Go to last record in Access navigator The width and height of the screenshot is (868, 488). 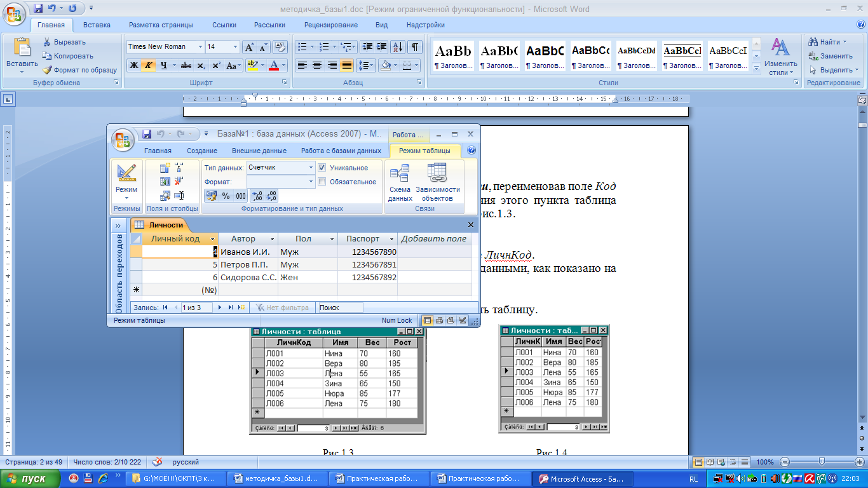pos(230,308)
